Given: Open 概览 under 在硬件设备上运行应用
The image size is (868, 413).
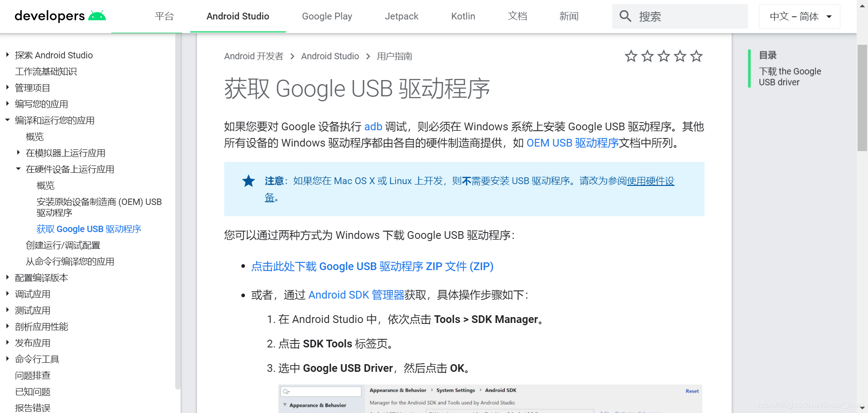Looking at the screenshot, I should pos(46,185).
